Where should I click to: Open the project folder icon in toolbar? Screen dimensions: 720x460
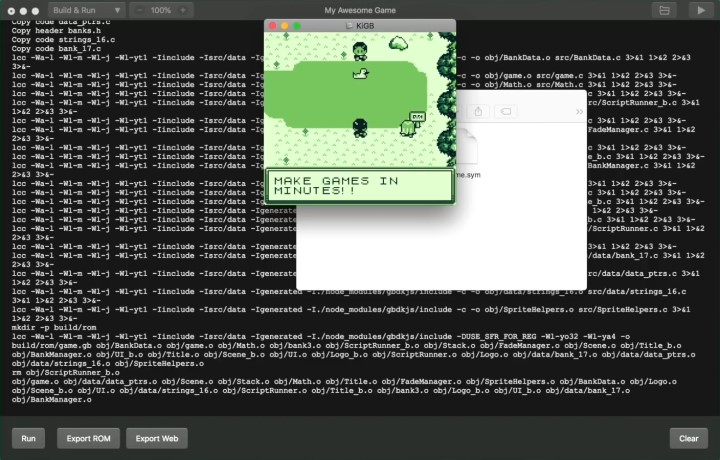tap(662, 9)
